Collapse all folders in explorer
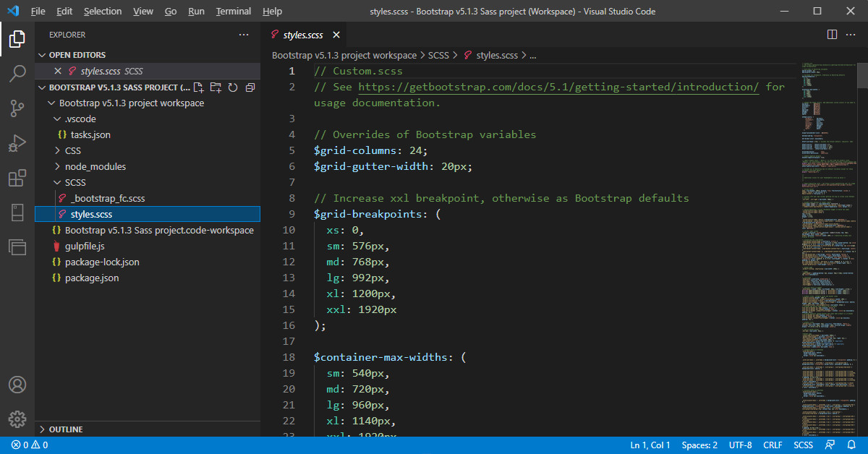 click(250, 87)
